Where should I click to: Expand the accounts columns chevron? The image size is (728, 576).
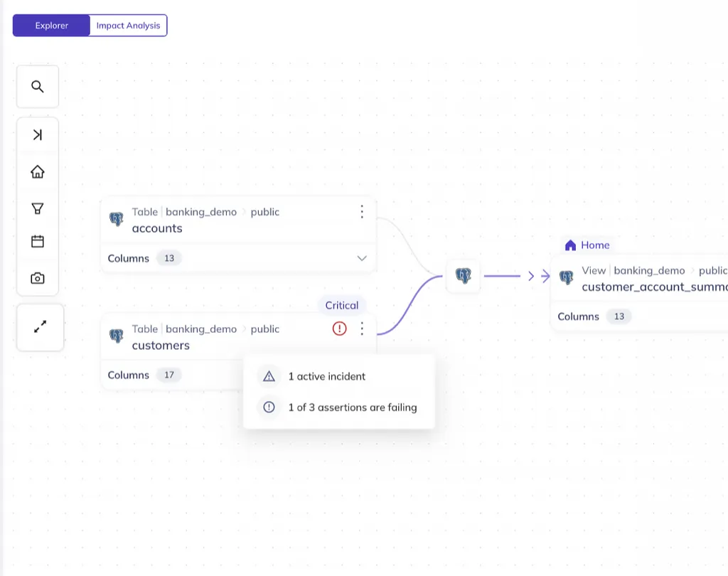point(362,258)
